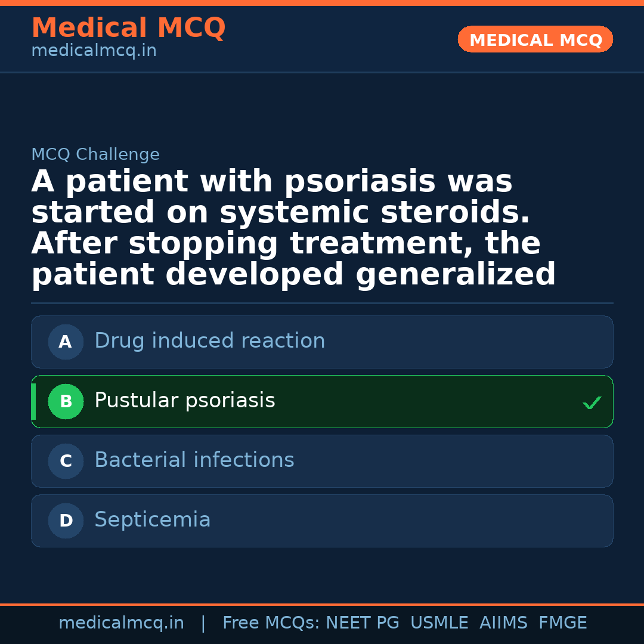644x644 pixels.
Task: Click the green accent bar on option B
Action: pyautogui.click(x=33, y=401)
